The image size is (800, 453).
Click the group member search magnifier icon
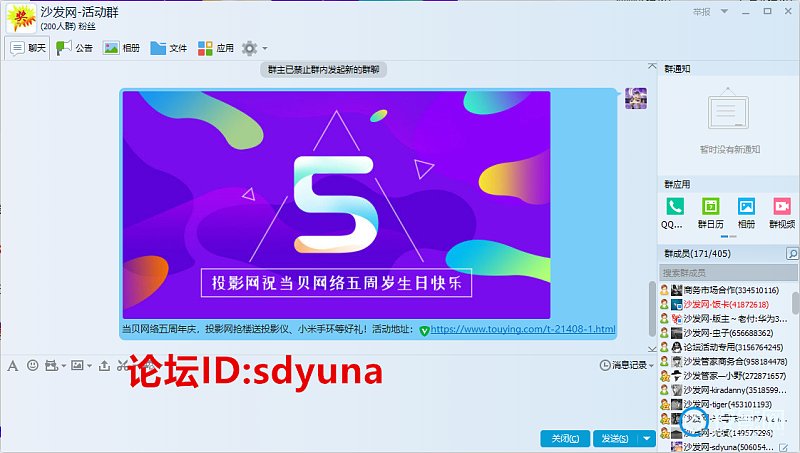point(792,254)
